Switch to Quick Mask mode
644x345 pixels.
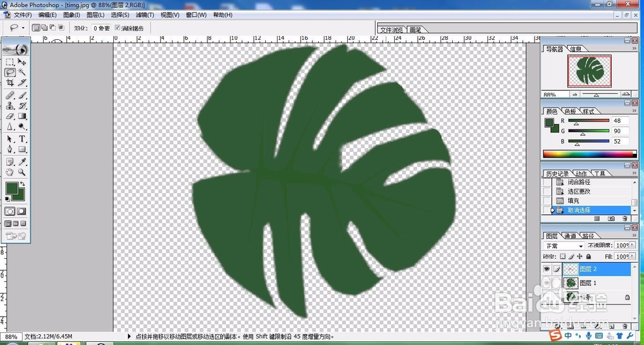click(x=21, y=212)
